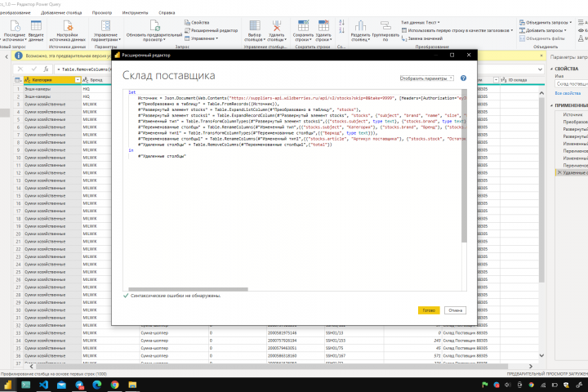Expand the queries pane with left chevron
Image resolution: width=588 pixels, height=392 pixels.
[7, 56]
